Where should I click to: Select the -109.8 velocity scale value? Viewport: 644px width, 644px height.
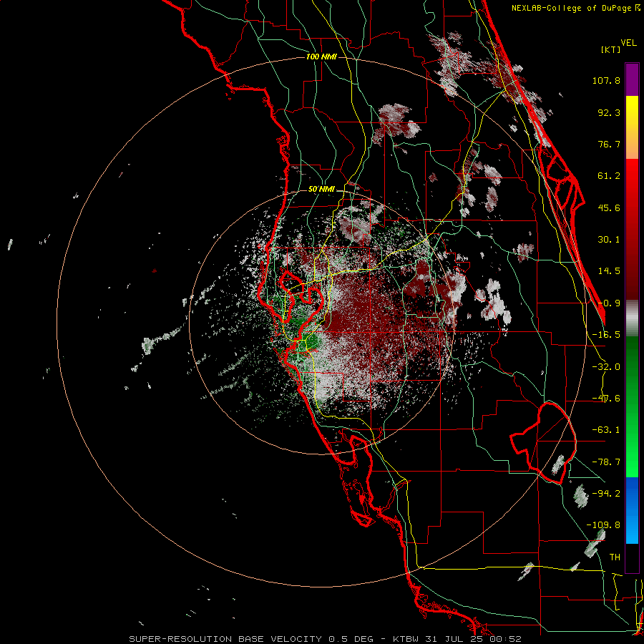point(603,525)
